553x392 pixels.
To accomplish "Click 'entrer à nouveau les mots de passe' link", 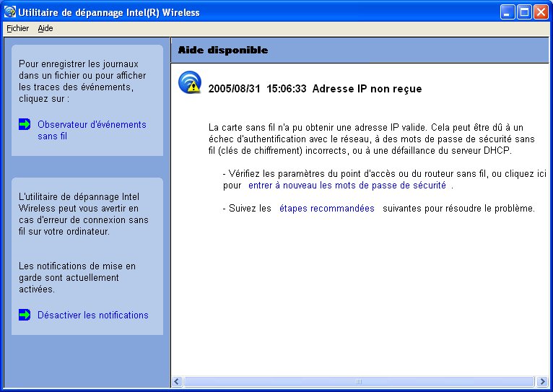I will pos(347,185).
